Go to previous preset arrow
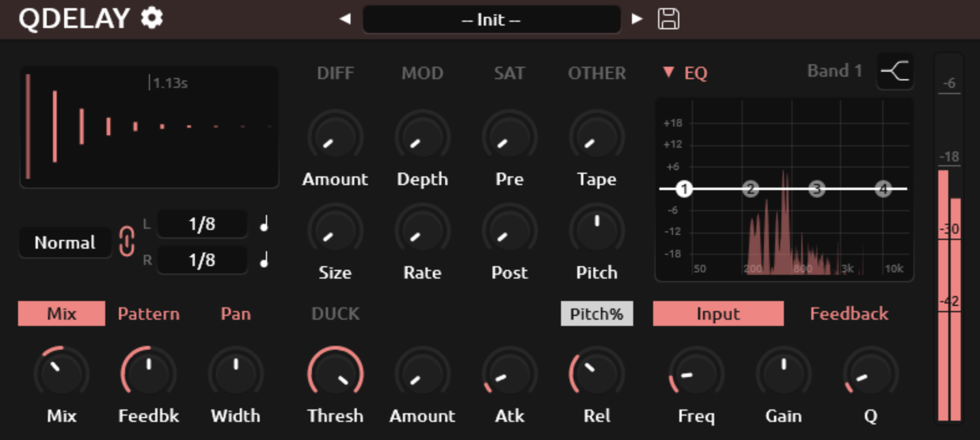This screenshot has width=980, height=440. point(345,19)
